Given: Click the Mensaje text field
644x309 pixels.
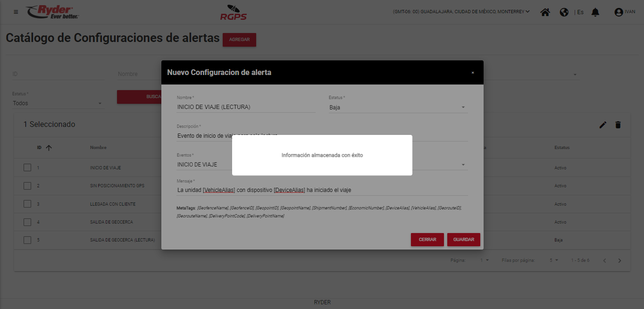Looking at the screenshot, I should [322, 190].
